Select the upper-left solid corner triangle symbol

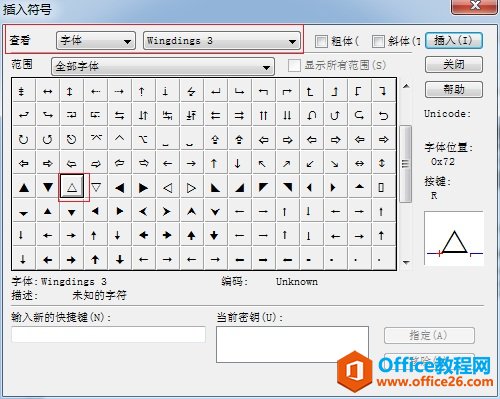[x=263, y=188]
